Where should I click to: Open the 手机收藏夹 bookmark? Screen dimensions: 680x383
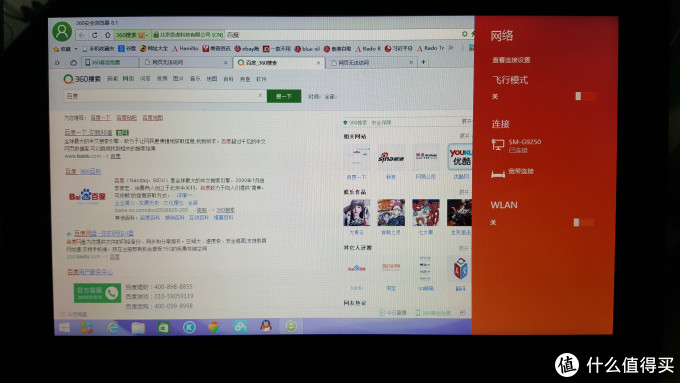click(x=98, y=49)
